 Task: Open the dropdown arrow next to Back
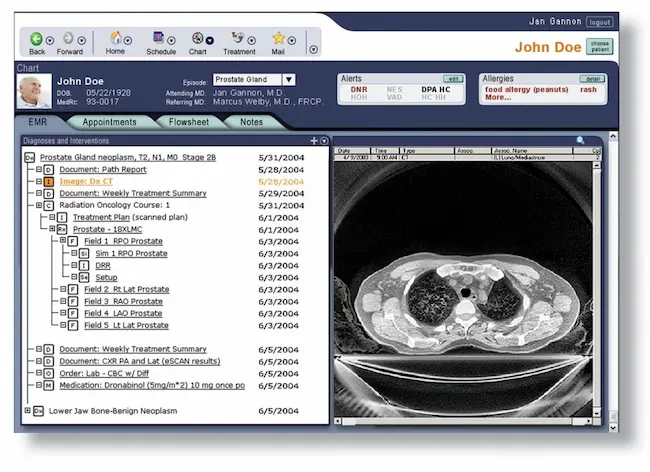51,40
